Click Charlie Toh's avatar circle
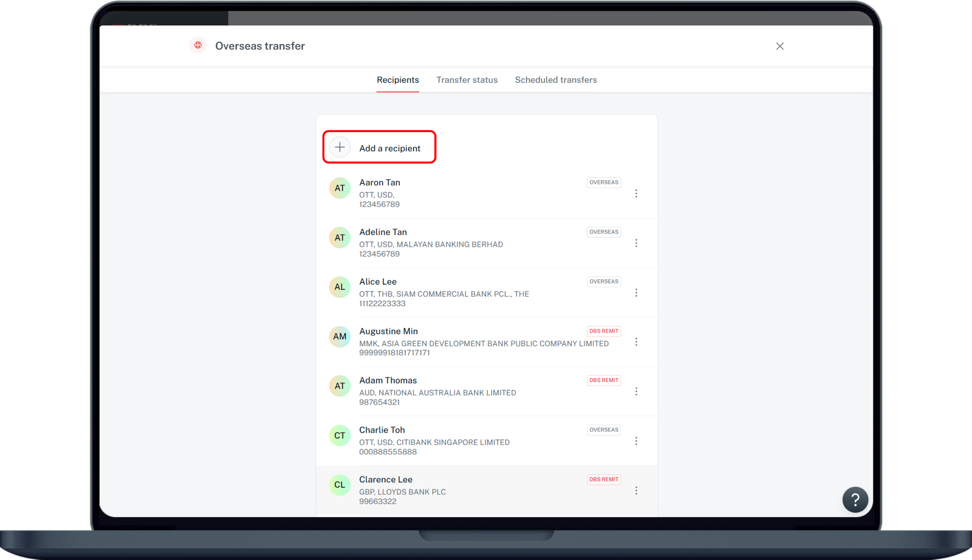972x560 pixels. tap(339, 435)
